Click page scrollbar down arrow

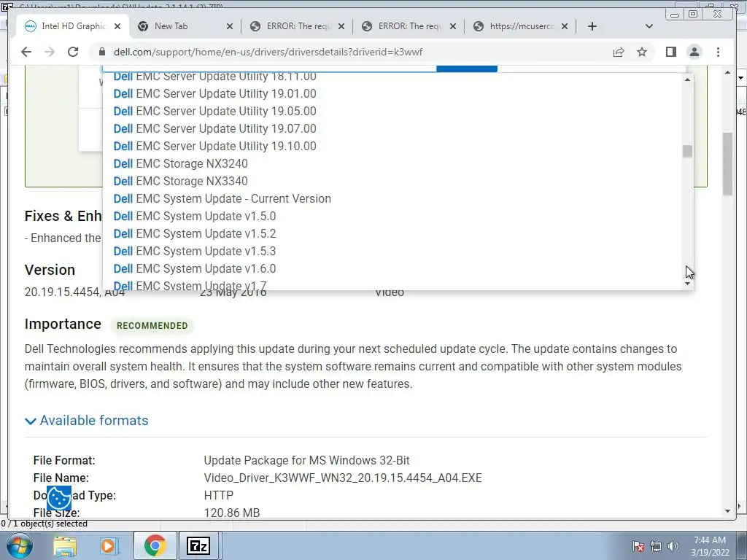(x=727, y=511)
